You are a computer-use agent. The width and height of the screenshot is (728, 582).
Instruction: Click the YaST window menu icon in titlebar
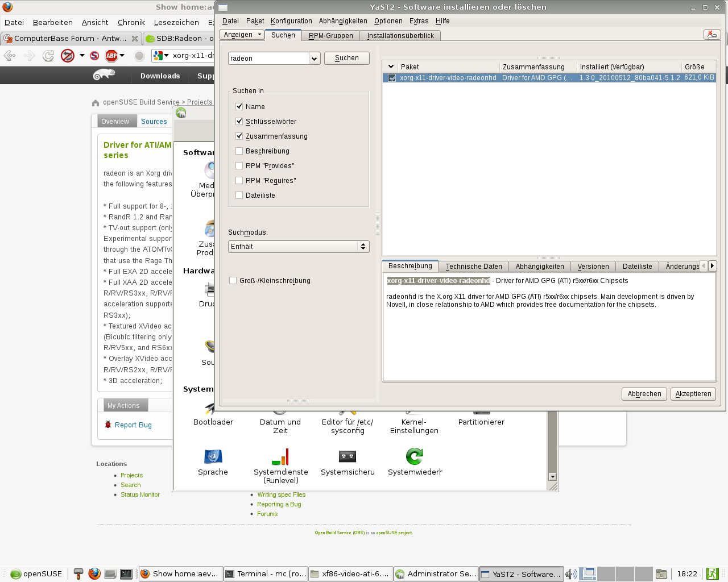pyautogui.click(x=223, y=7)
